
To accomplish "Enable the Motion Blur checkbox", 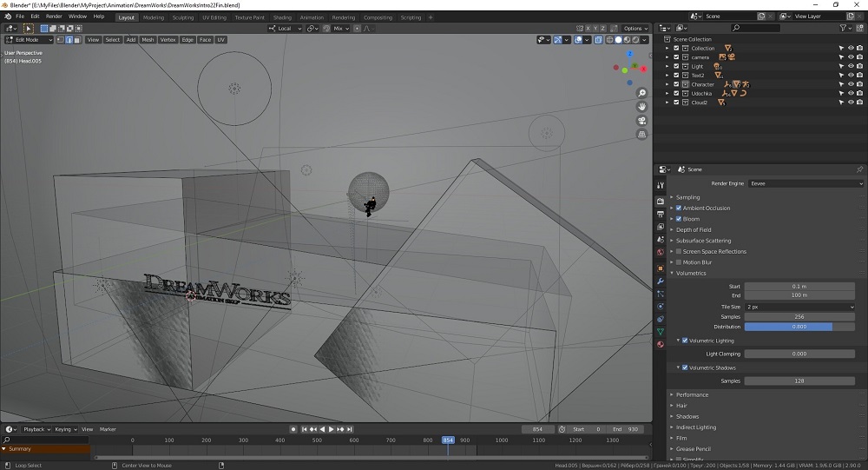I will (679, 262).
